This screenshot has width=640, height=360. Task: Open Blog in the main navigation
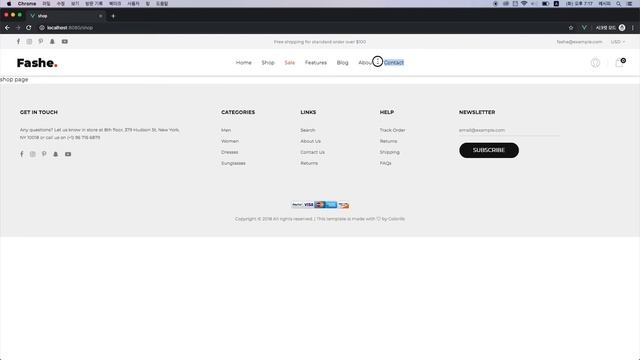tap(342, 62)
